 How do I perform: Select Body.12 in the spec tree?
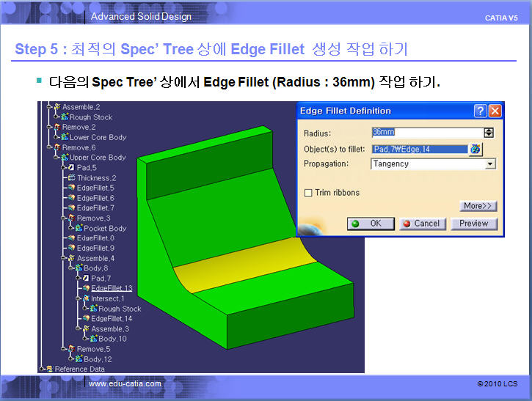click(x=98, y=359)
